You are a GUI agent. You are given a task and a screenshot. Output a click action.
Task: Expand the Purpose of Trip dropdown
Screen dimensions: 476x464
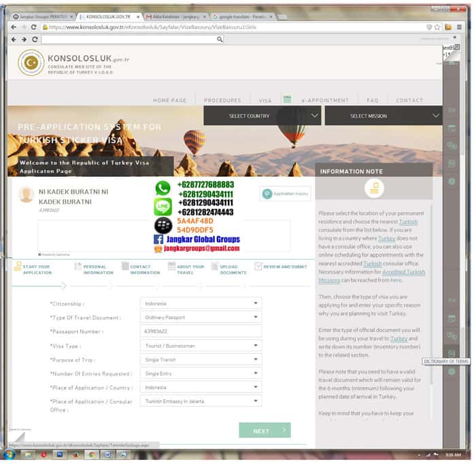click(x=201, y=360)
